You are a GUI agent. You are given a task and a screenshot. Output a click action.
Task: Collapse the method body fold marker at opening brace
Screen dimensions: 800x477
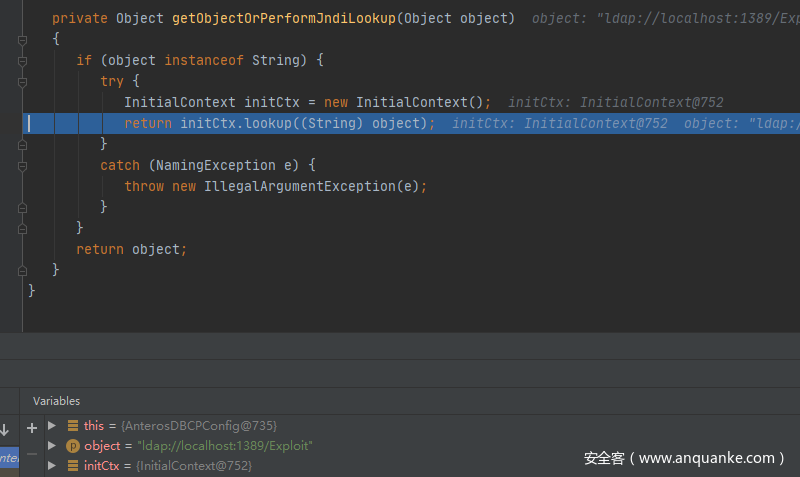(x=22, y=39)
